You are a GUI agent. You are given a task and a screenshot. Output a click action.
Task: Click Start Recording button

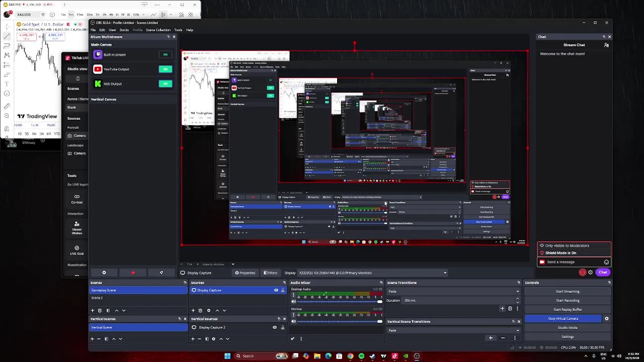568,301
